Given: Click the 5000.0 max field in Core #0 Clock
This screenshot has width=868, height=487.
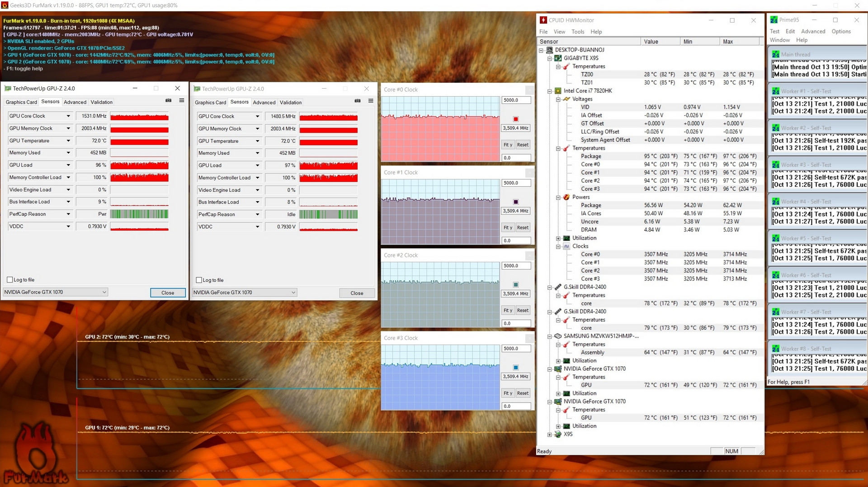Looking at the screenshot, I should click(516, 100).
